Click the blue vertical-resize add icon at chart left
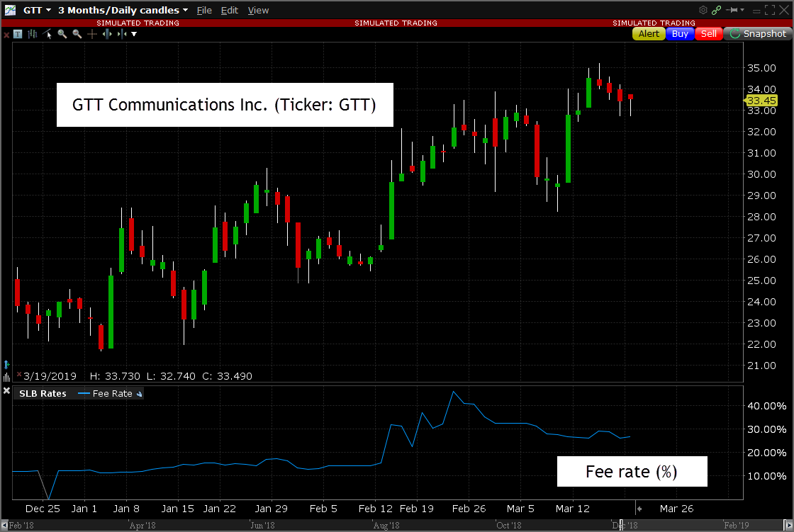This screenshot has width=794, height=532. [x=6, y=364]
